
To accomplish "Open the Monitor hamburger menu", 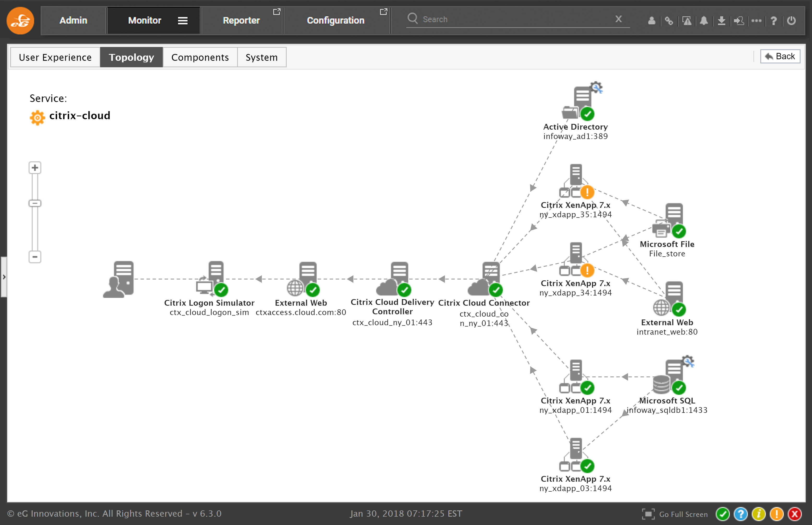I will tap(183, 21).
